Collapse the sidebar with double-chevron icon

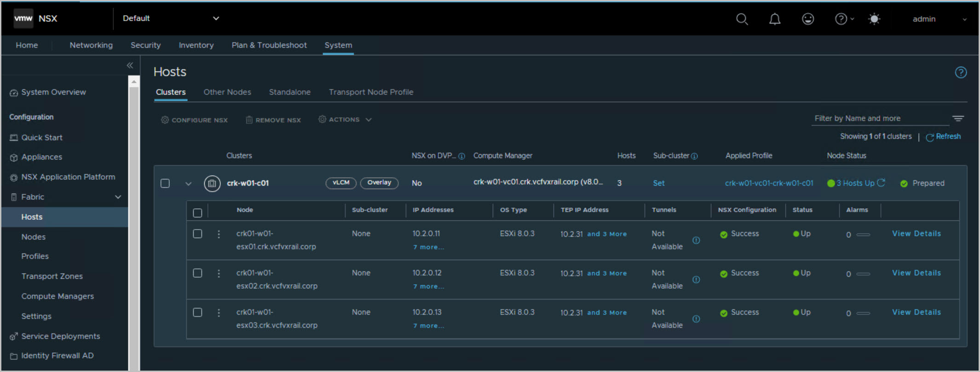point(130,65)
